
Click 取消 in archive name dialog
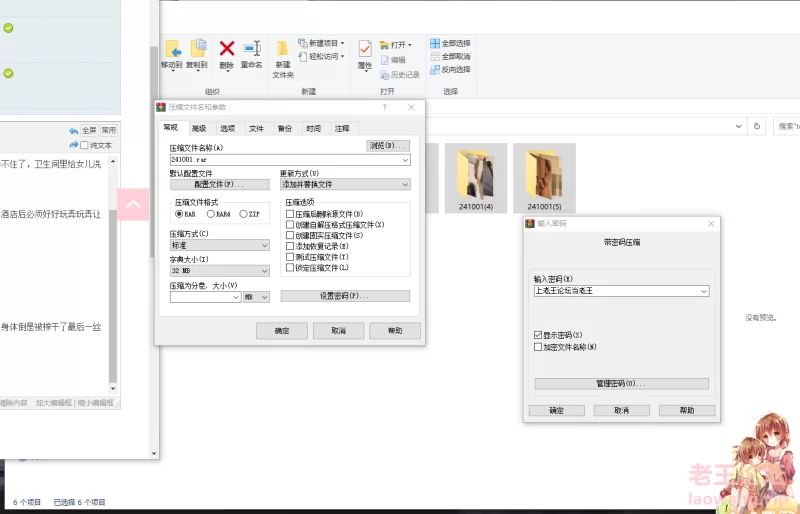339,331
